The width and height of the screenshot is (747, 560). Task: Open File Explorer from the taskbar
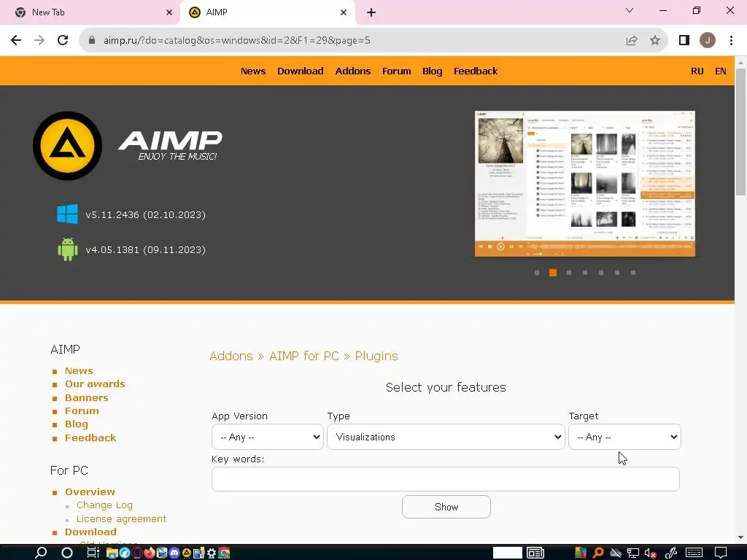point(112,553)
